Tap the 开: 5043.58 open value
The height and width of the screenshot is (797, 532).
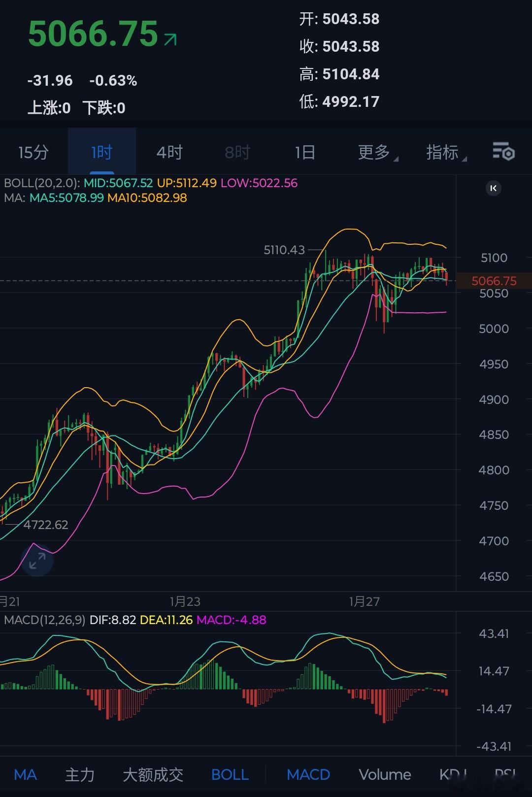pyautogui.click(x=339, y=19)
